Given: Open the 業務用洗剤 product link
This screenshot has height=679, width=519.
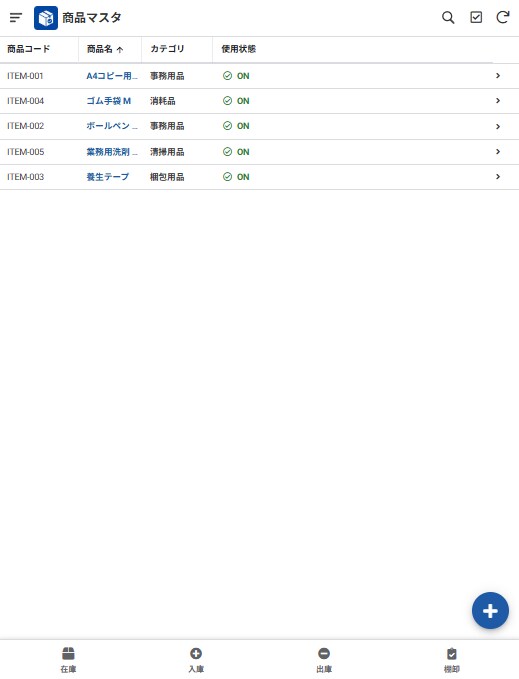Looking at the screenshot, I should click(112, 152).
